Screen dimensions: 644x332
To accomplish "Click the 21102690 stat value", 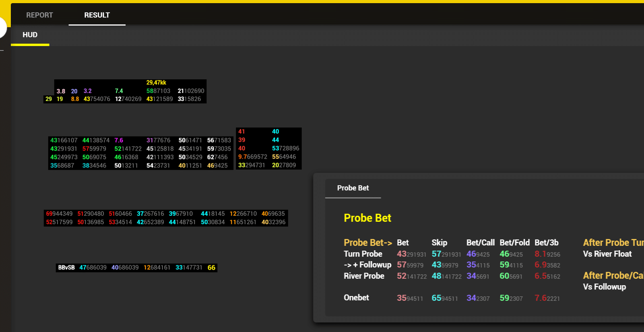I will point(191,91).
